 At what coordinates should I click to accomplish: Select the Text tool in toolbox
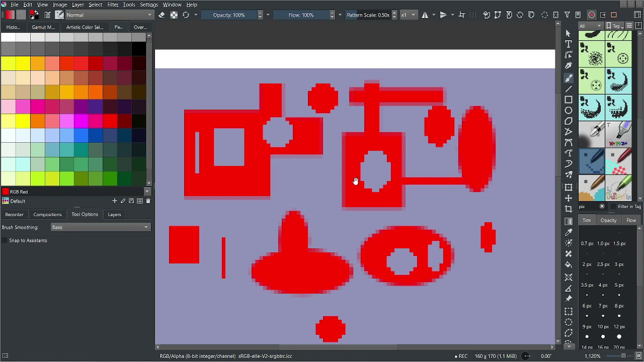(569, 44)
